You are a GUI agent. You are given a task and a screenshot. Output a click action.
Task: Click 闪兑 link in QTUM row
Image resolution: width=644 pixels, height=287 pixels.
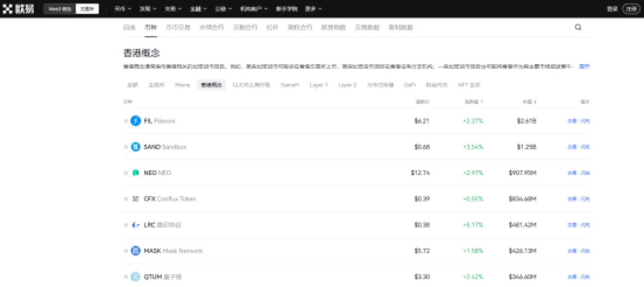[x=585, y=277]
